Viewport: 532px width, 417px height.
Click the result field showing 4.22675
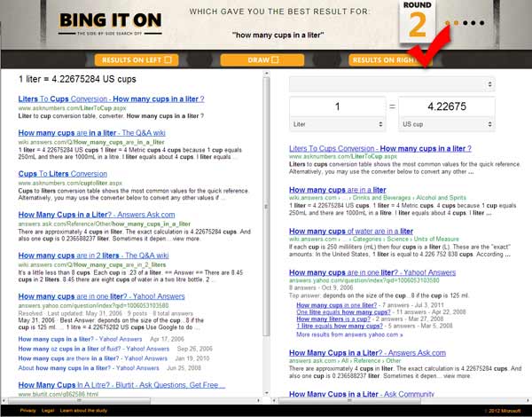[447, 106]
